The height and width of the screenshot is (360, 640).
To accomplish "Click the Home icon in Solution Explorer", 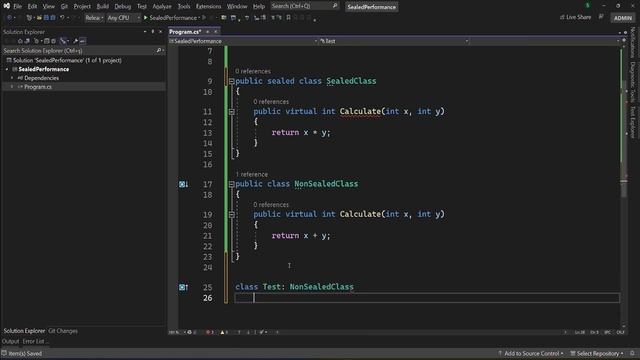I will coord(20,41).
